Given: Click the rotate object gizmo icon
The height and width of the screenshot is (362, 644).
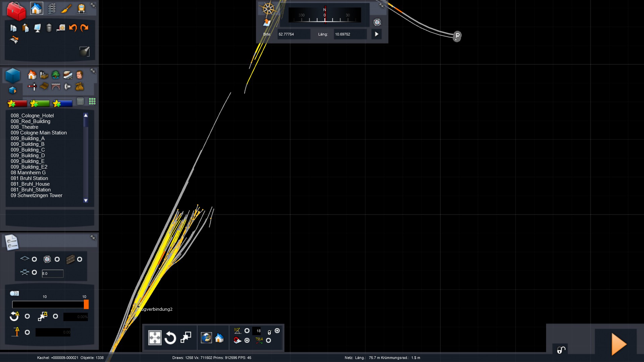Looking at the screenshot, I should point(170,338).
